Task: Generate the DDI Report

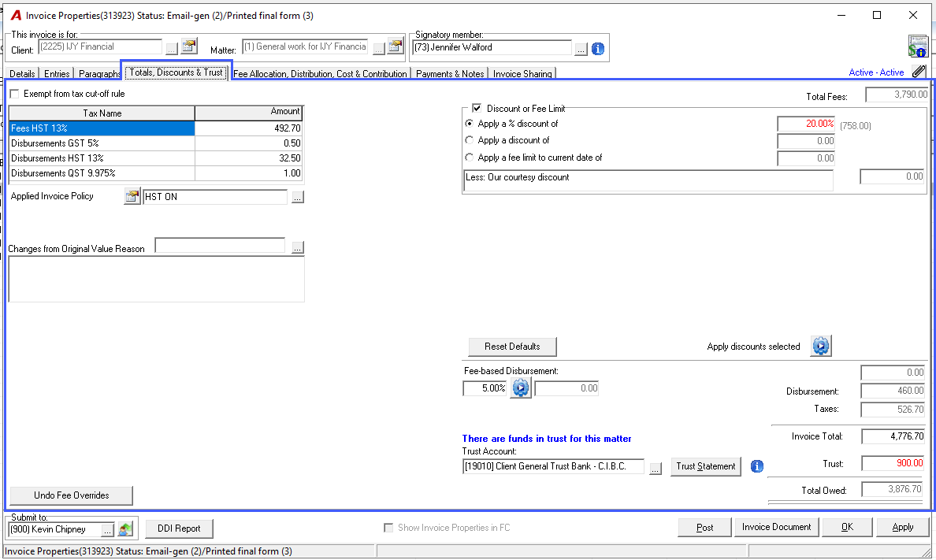Action: (x=179, y=528)
